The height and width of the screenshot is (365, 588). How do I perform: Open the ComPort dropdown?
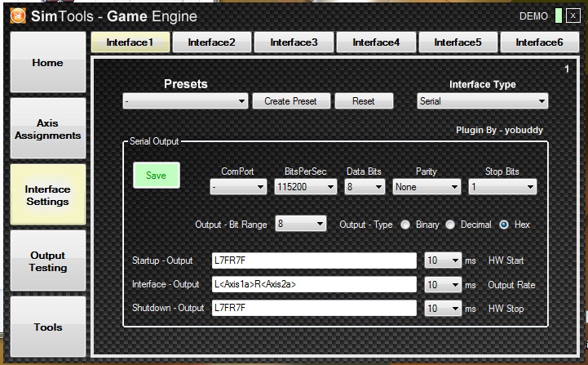tap(238, 187)
